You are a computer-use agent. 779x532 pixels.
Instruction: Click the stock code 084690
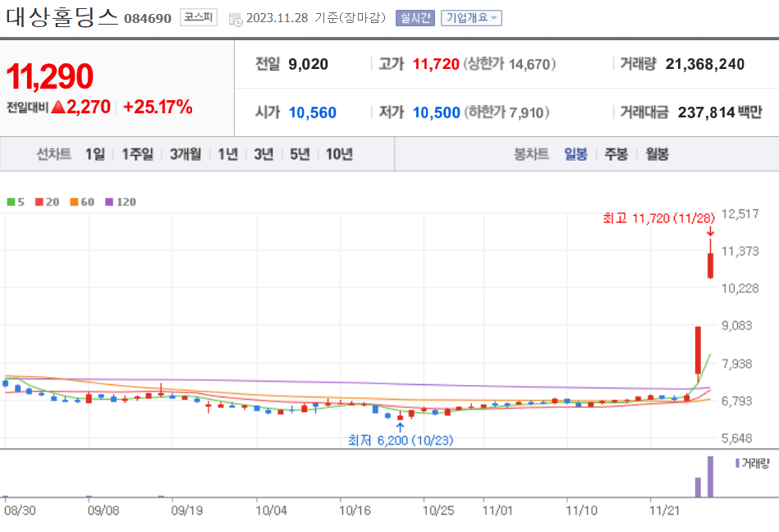148,19
